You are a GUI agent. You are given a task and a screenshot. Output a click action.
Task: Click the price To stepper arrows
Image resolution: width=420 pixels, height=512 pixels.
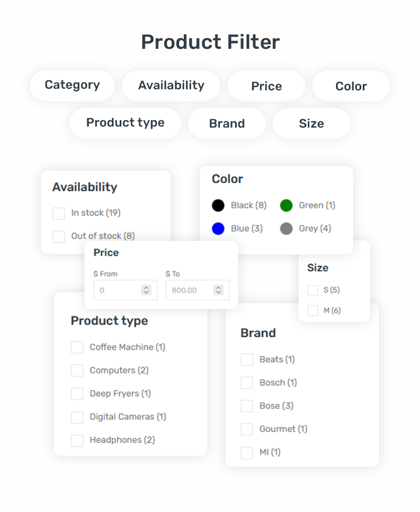point(218,290)
